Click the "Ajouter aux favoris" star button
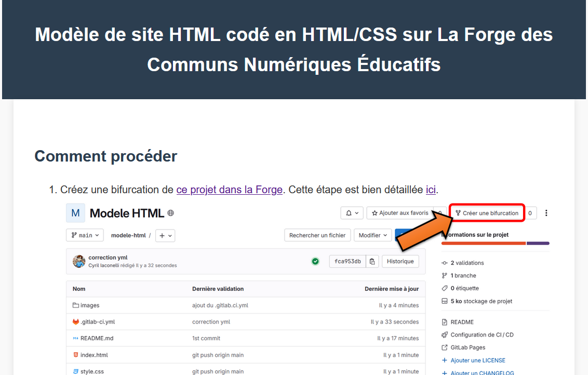Viewport: 588px width, 375px height. (400, 213)
